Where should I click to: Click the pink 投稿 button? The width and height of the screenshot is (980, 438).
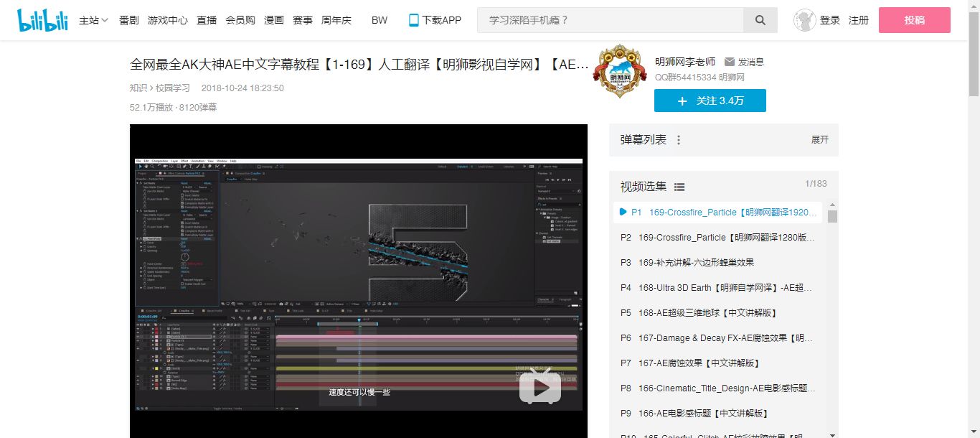915,20
